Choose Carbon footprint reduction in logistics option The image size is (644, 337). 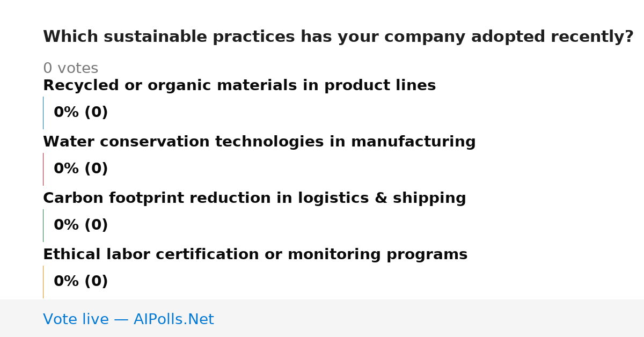(x=254, y=199)
